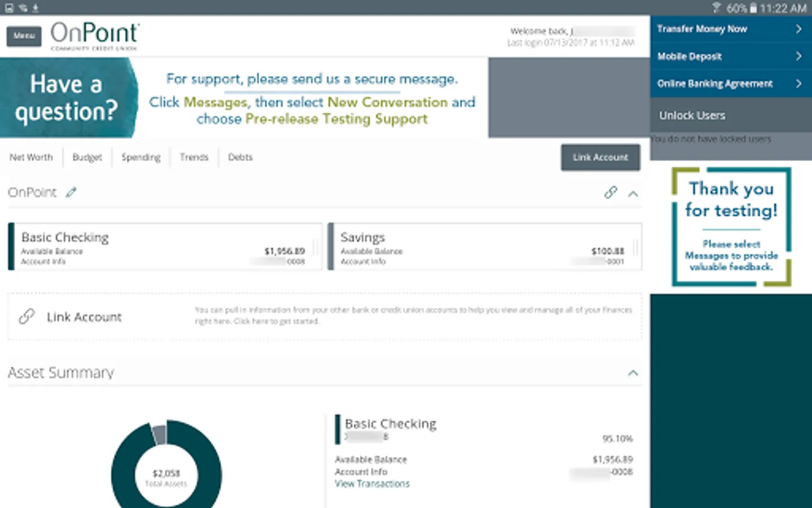Switch to the Spending tab

(141, 157)
